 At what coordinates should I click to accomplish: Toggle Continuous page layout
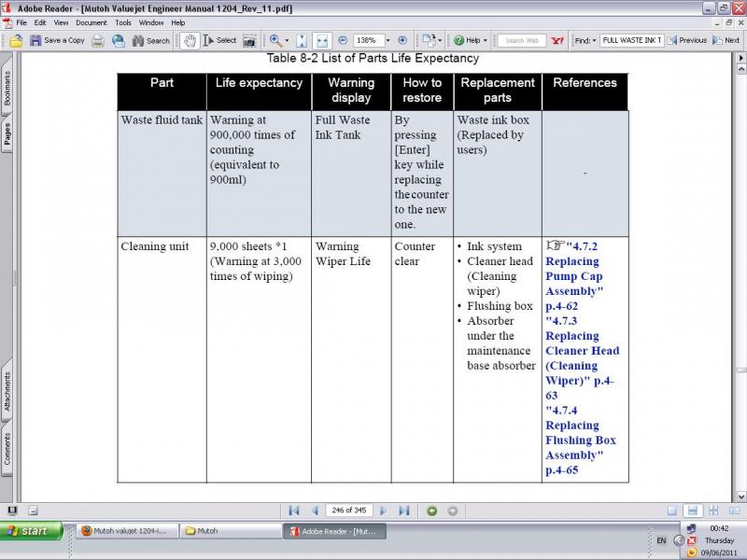tap(693, 511)
